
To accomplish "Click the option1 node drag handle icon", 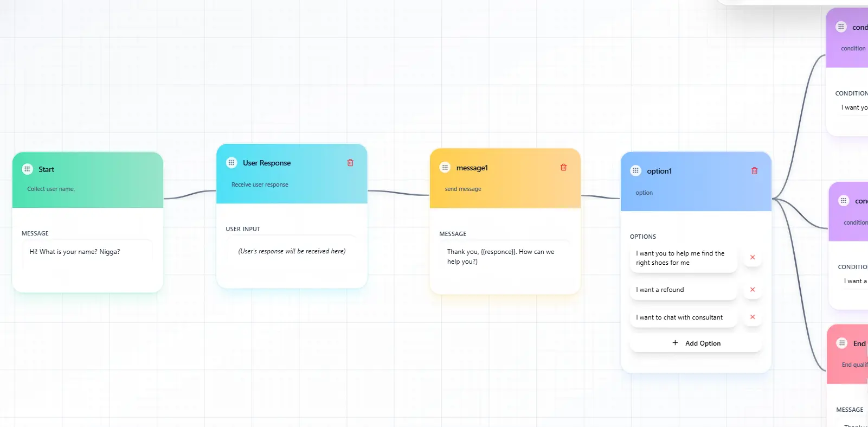I will pos(635,170).
